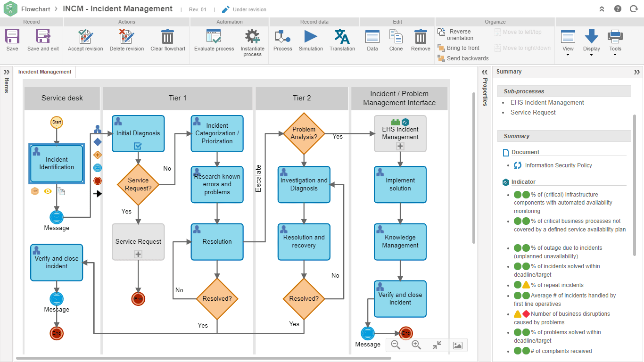Export flowchart as image icon

pyautogui.click(x=457, y=345)
